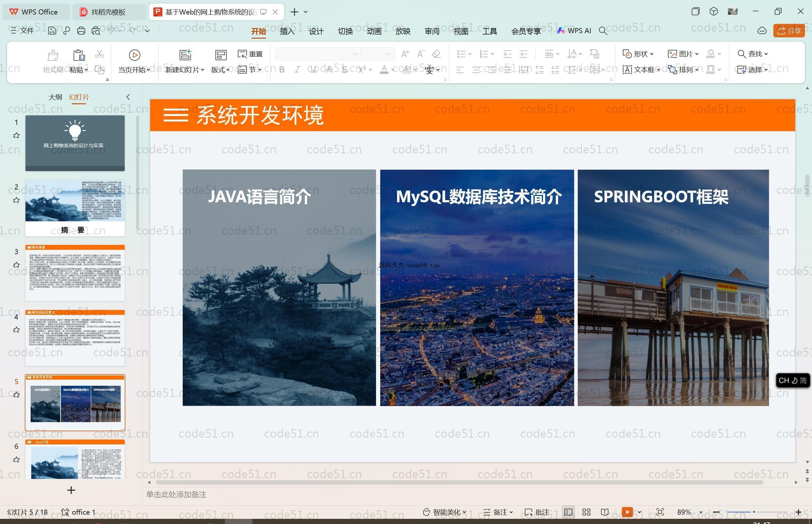Click the Print icon in quick toolbar
812x524 pixels.
pos(81,31)
